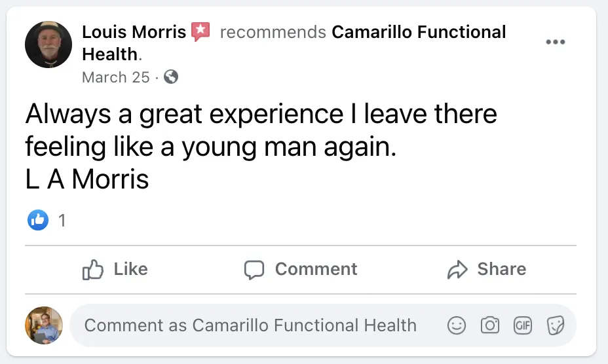608x364 pixels.
Task: Click the Camarillo Functional Health commenter avatar
Action: (44, 325)
